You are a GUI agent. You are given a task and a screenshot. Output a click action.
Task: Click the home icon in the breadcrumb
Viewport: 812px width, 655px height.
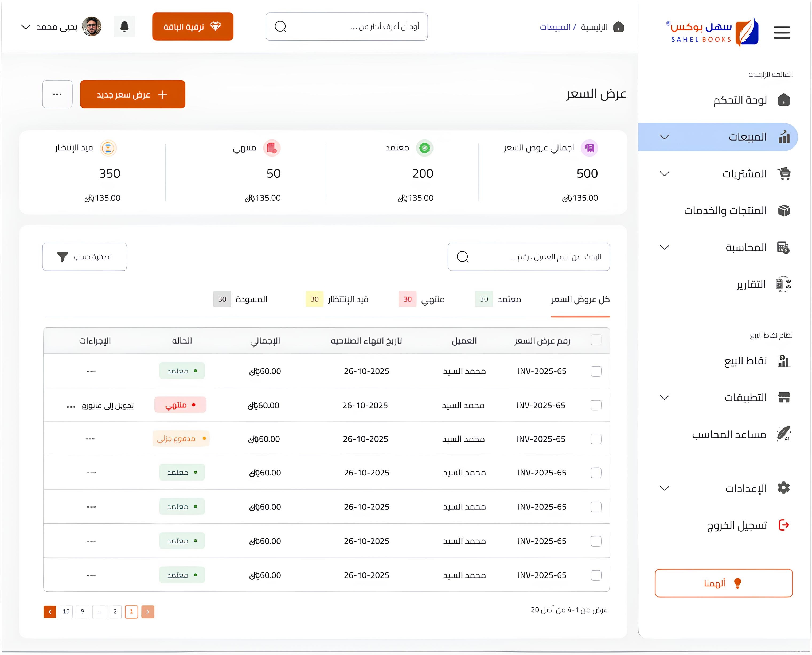pos(619,27)
